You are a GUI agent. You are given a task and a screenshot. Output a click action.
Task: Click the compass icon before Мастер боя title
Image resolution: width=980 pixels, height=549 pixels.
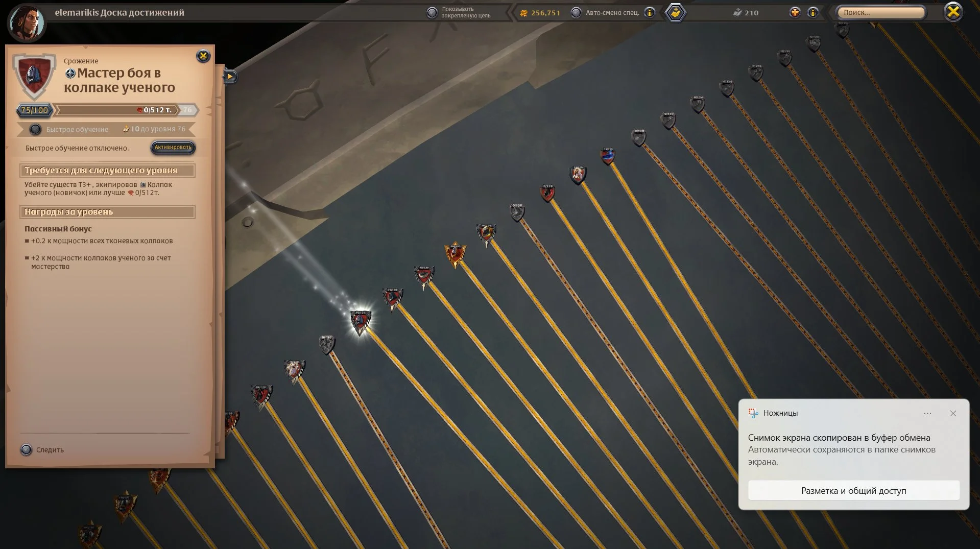click(70, 74)
